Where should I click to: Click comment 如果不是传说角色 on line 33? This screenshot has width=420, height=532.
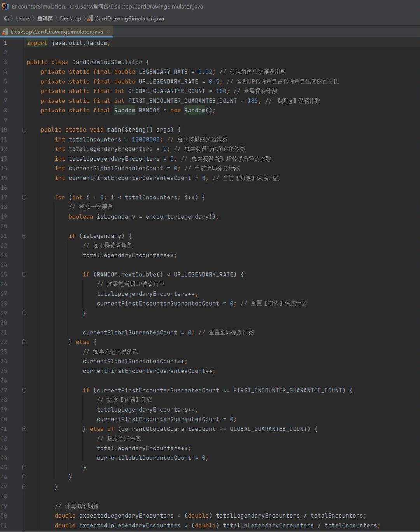[x=115, y=351]
